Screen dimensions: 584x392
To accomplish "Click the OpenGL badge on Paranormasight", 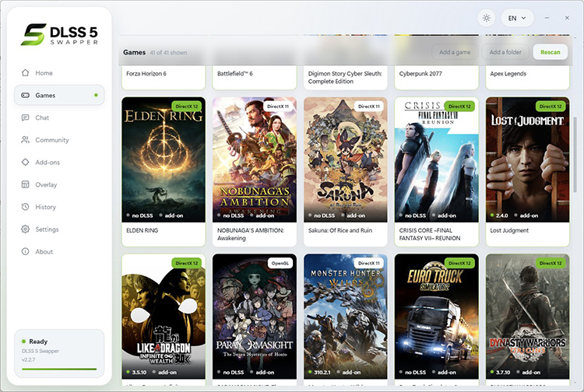I will pyautogui.click(x=280, y=264).
